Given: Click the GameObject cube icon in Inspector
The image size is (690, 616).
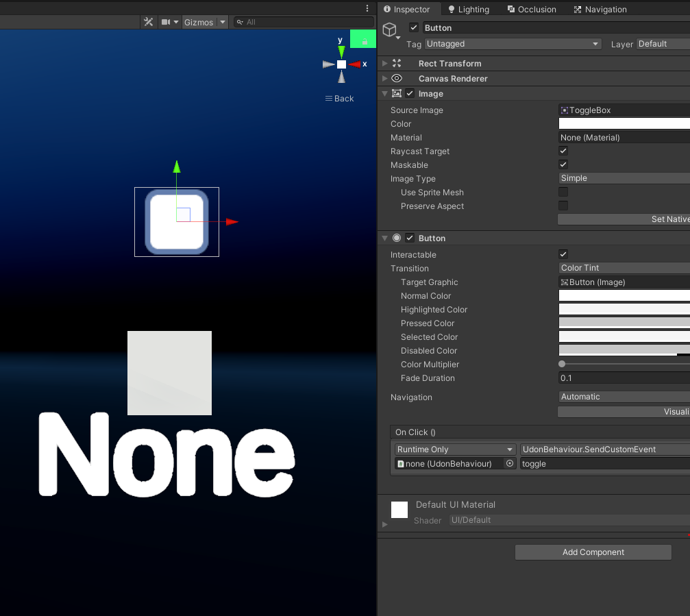Looking at the screenshot, I should click(x=389, y=29).
